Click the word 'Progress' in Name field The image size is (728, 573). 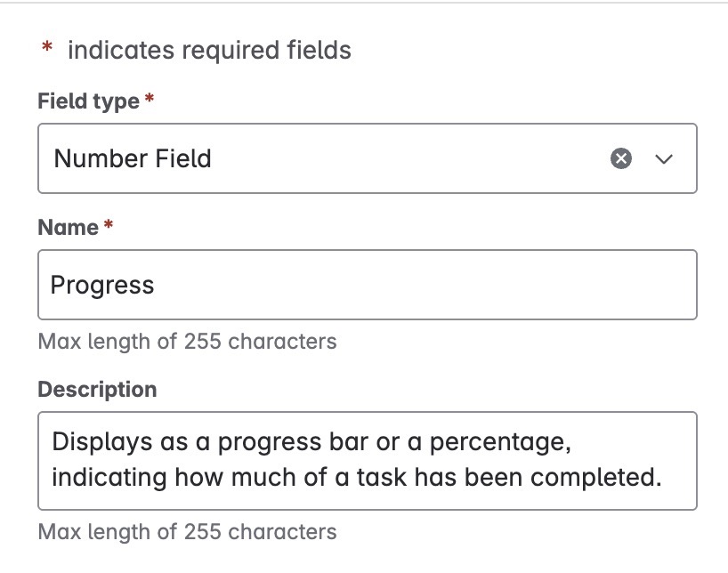pyautogui.click(x=102, y=285)
